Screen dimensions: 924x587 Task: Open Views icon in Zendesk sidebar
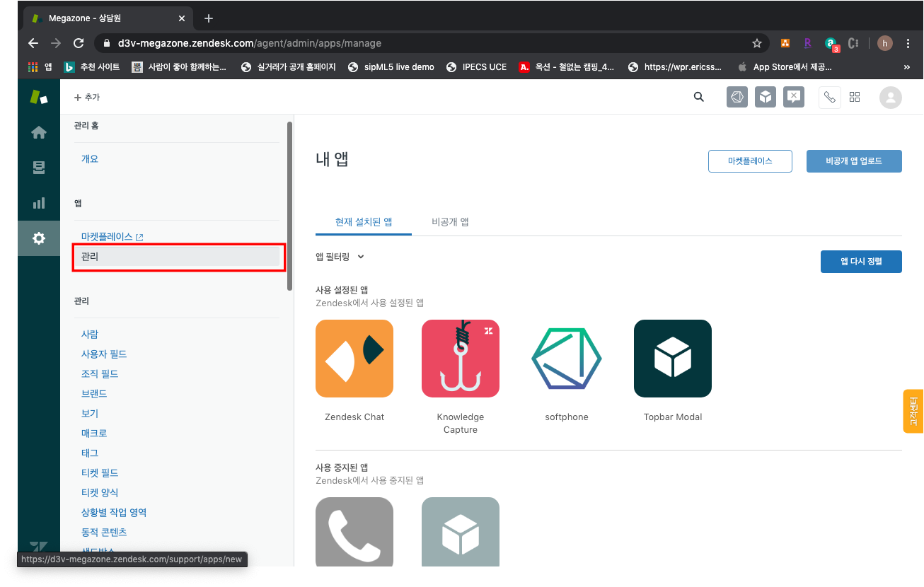coord(39,168)
